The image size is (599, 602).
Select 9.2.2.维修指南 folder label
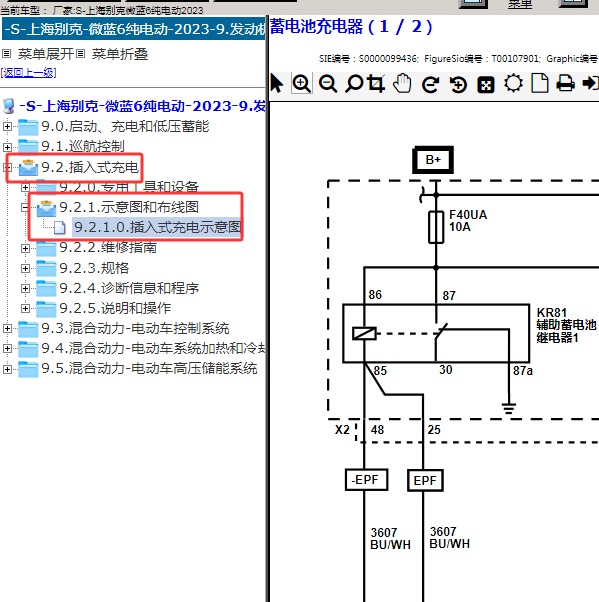[x=108, y=248]
